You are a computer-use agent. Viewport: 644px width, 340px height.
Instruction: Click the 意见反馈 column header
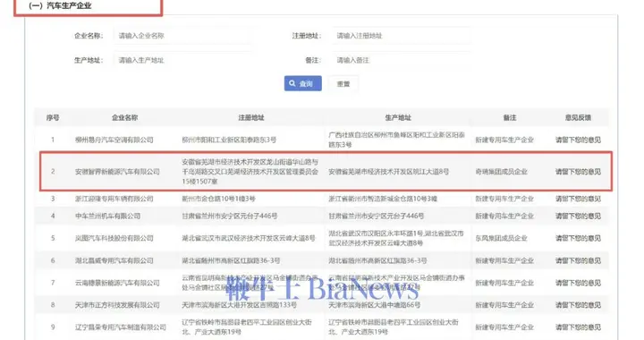578,117
